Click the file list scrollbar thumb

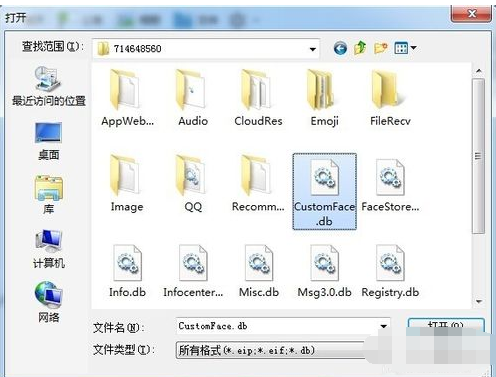479,156
